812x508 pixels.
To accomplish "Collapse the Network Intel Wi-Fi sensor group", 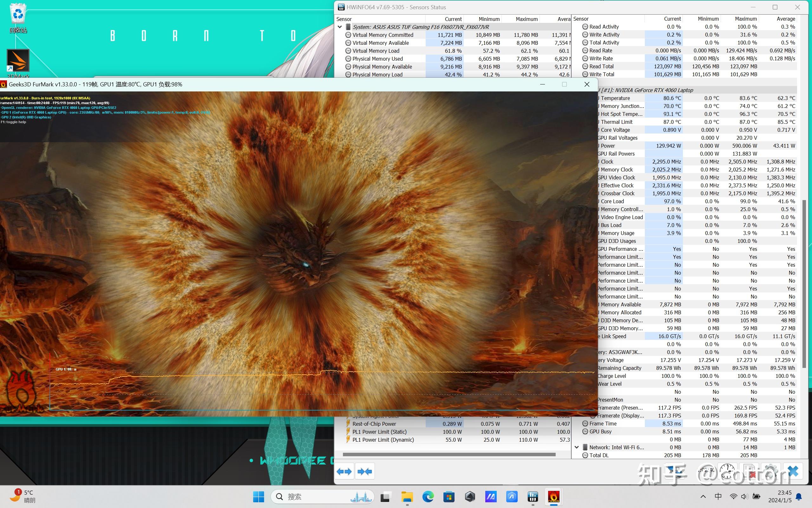I will pyautogui.click(x=576, y=447).
